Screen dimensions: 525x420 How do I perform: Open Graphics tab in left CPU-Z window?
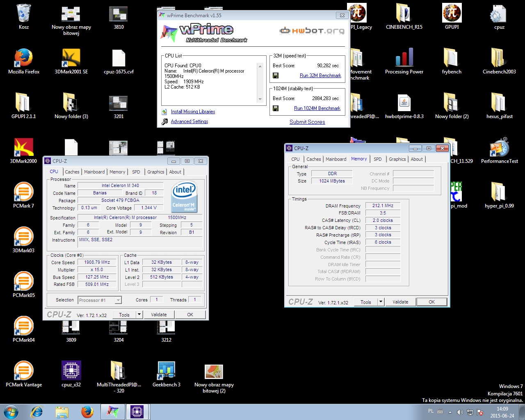156,172
